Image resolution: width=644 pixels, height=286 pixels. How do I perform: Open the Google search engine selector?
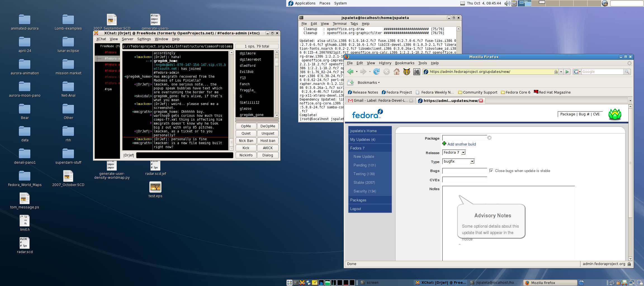point(577,72)
